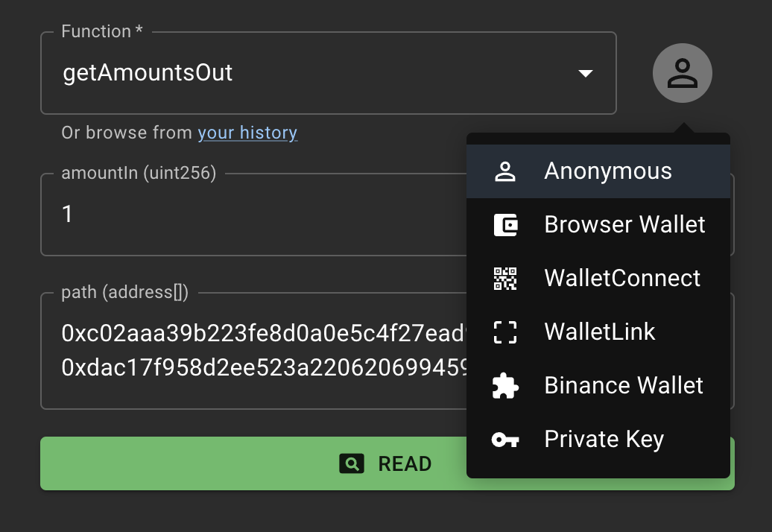The height and width of the screenshot is (532, 772).
Task: Click the address starting 0xdac17f958d2ee
Action: point(264,367)
